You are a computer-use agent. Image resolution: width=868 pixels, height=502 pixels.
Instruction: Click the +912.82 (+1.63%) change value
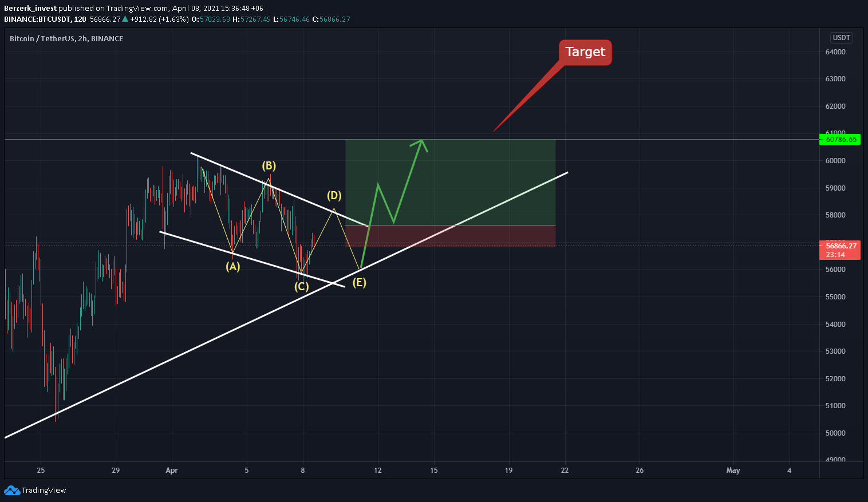tap(159, 19)
